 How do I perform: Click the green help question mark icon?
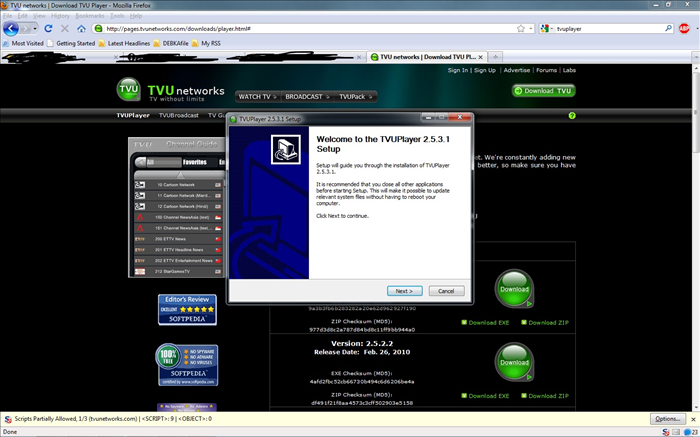coord(572,116)
